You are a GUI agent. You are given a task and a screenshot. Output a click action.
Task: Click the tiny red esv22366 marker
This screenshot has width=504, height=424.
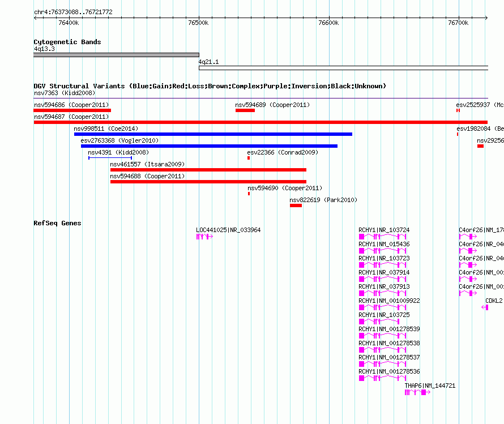(x=249, y=158)
